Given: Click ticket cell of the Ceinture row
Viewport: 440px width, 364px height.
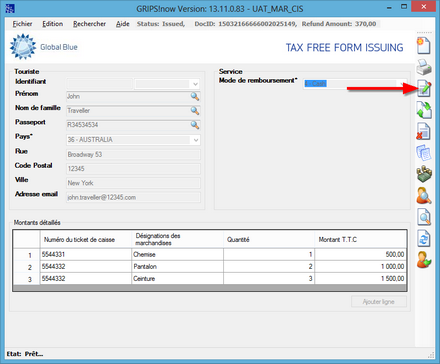Looking at the screenshot, I should [x=86, y=279].
